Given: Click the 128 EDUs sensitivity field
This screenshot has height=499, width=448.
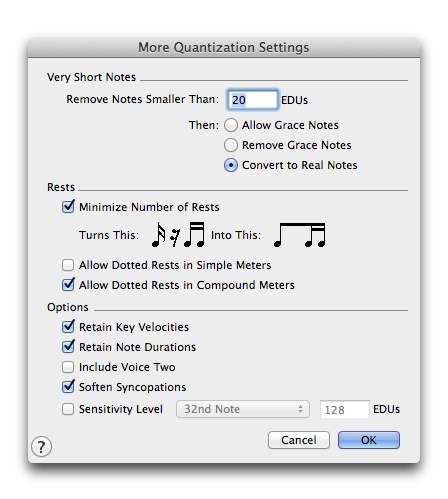Looking at the screenshot, I should 345,410.
